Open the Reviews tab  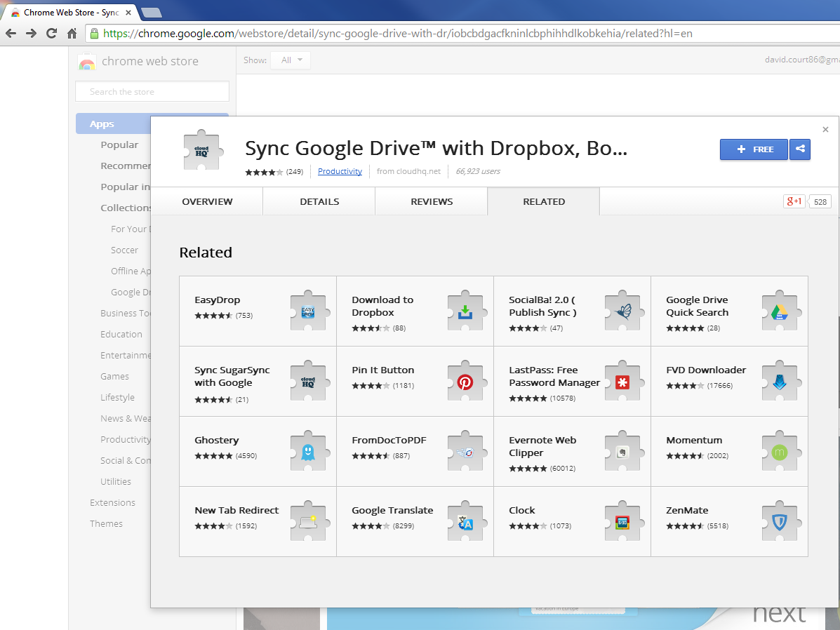tap(432, 201)
